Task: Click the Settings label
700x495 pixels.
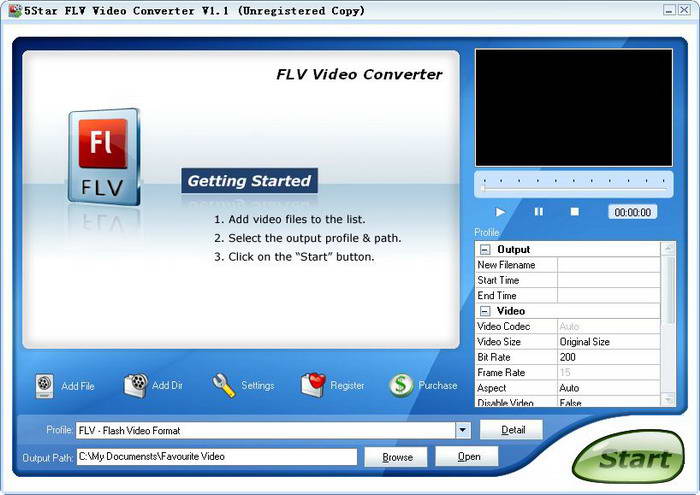Action: pyautogui.click(x=258, y=385)
